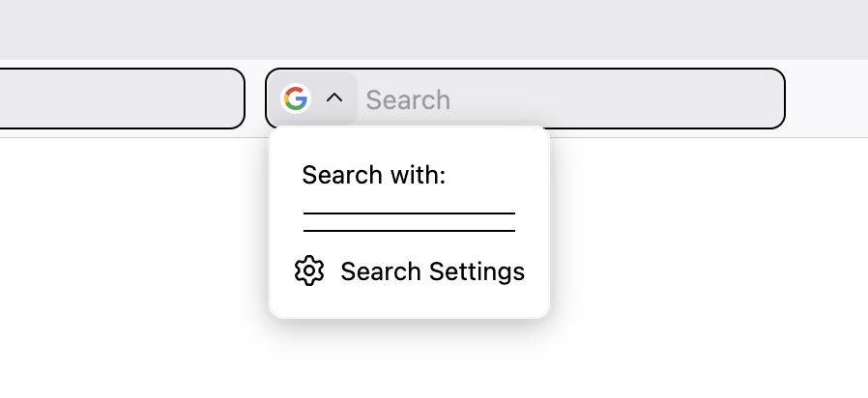Image resolution: width=868 pixels, height=398 pixels.
Task: Collapse the search engine chevron arrow
Action: point(334,99)
